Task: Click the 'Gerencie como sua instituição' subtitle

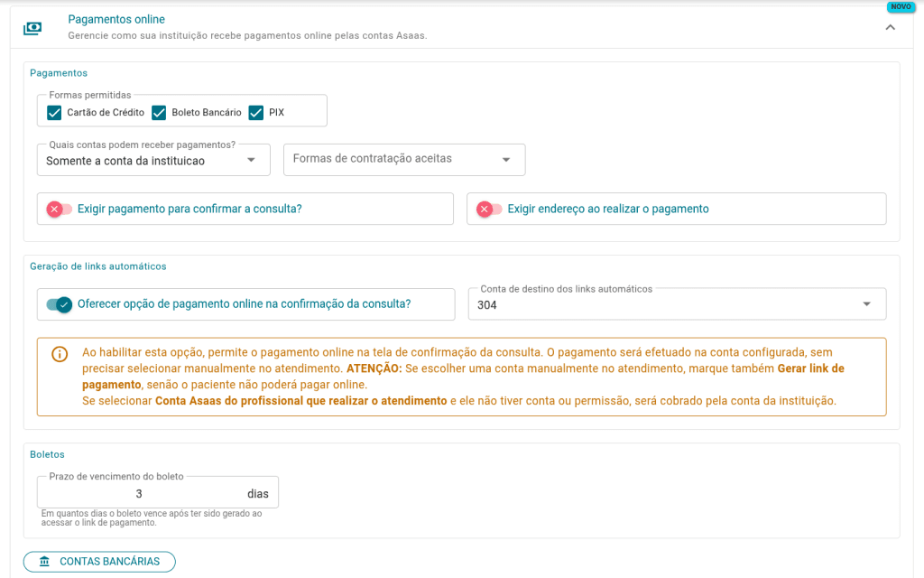Action: tap(247, 35)
